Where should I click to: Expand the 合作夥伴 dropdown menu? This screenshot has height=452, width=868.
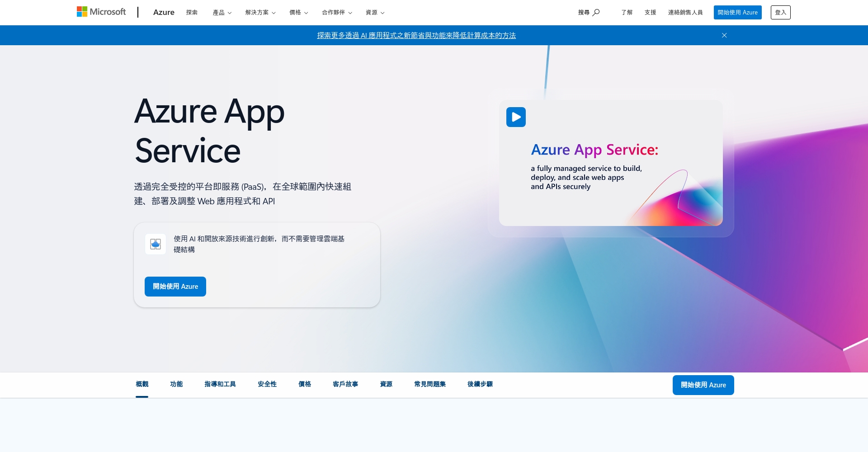337,12
